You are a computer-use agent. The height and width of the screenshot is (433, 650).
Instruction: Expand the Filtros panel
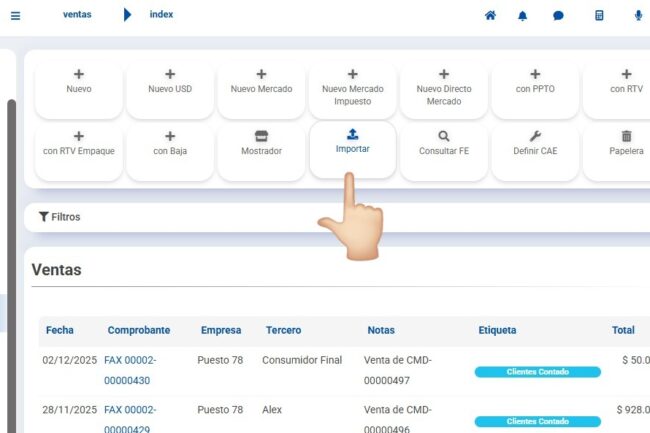[60, 217]
